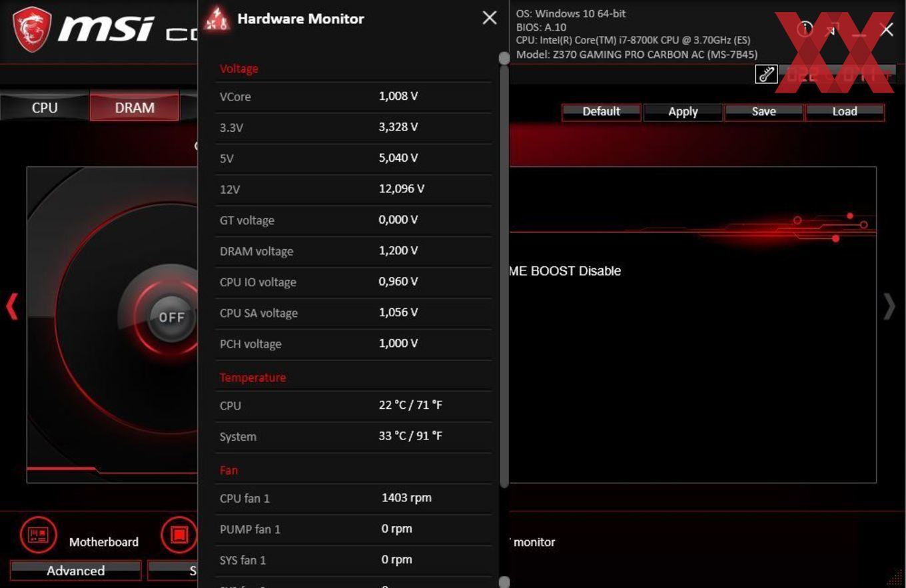Open the Motherboard information icon
This screenshot has height=588, width=906.
38,535
